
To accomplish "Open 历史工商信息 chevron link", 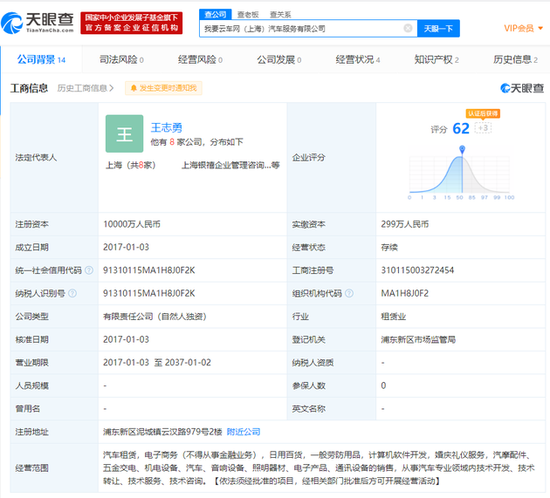I will click(x=85, y=88).
